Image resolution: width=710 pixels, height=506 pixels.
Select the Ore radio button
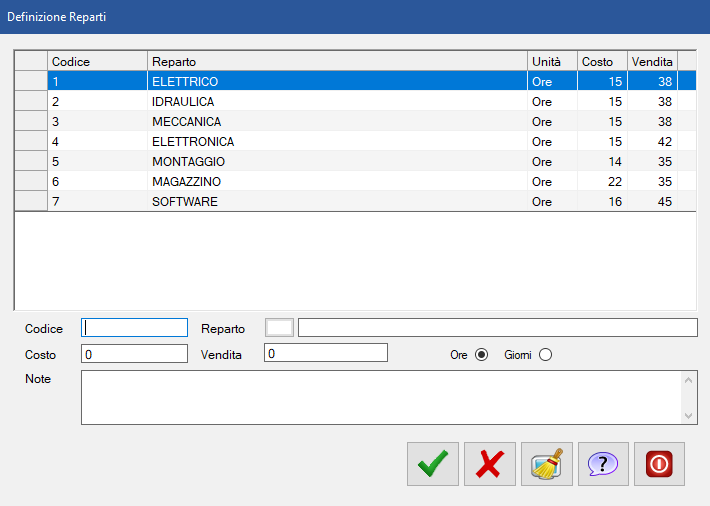[x=482, y=354]
